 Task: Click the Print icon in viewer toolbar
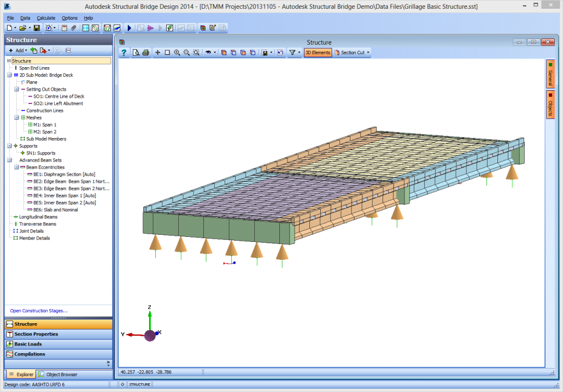146,52
